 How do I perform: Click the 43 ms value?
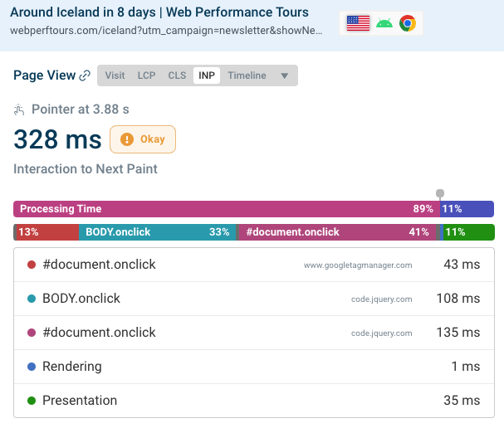tap(462, 265)
